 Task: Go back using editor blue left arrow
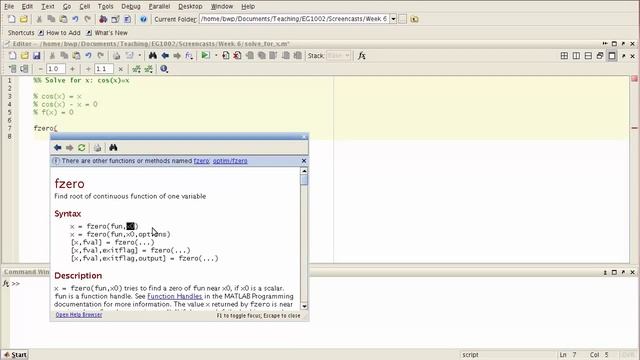coord(165,56)
